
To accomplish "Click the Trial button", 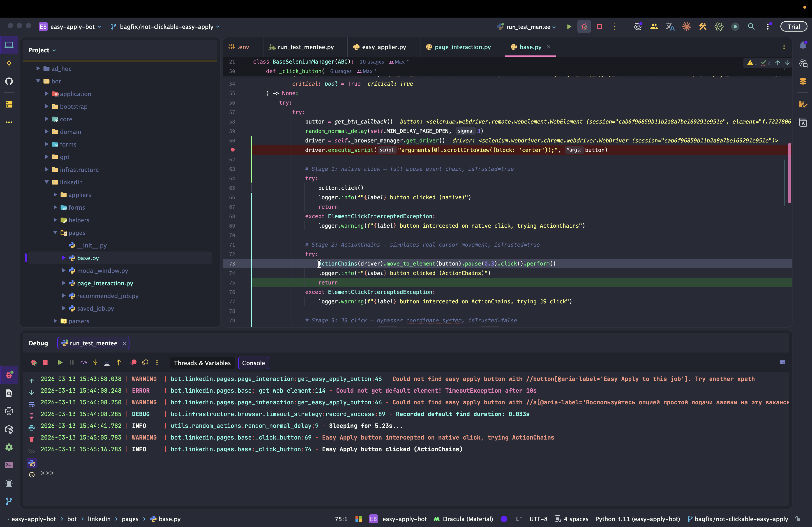I will (x=793, y=27).
